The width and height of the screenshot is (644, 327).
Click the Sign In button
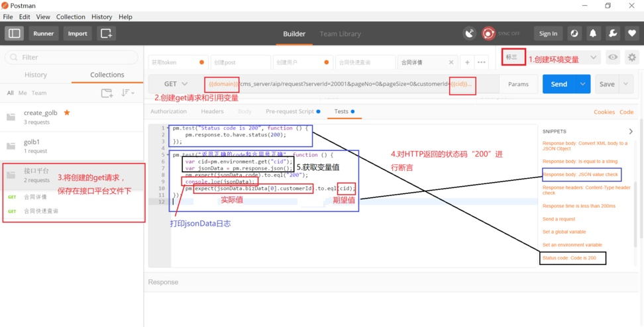(x=549, y=34)
